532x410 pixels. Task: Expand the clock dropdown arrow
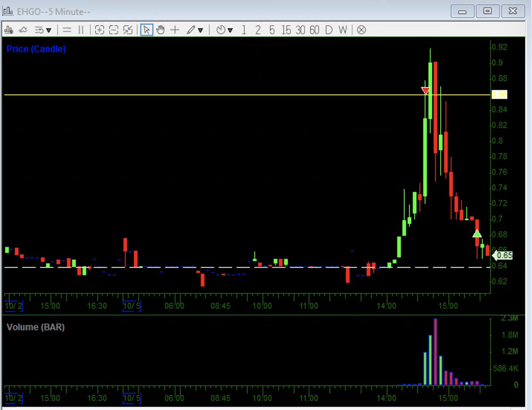[x=230, y=31]
